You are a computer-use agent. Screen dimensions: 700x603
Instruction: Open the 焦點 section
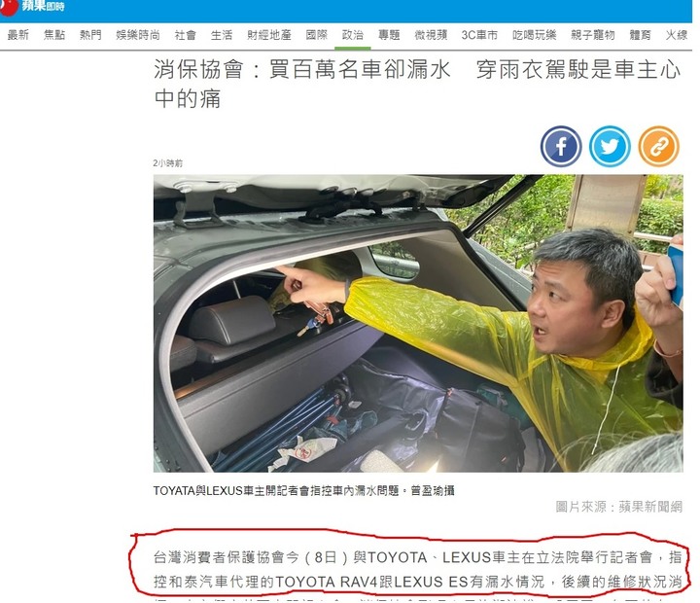[54, 35]
